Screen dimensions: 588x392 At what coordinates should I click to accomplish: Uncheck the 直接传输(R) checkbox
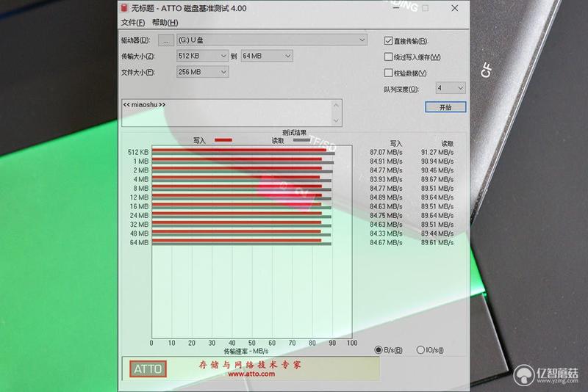tap(389, 40)
